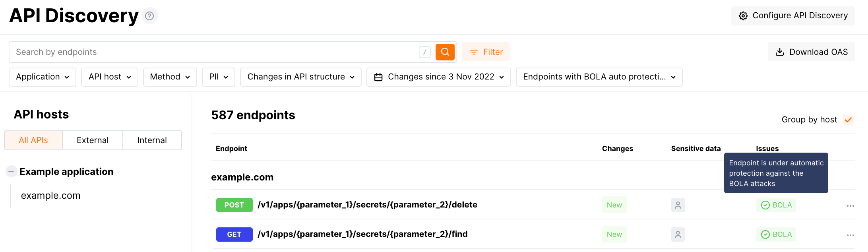Click the orange search magnifier button

445,52
